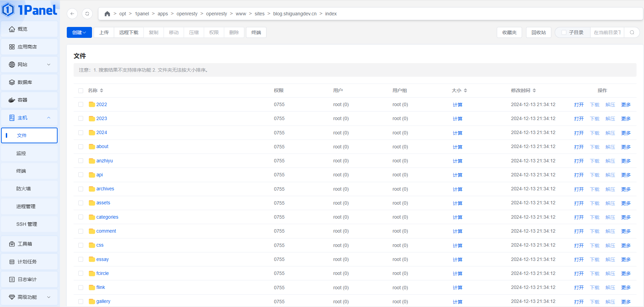Open the 收藏夹 favorites

click(x=509, y=32)
